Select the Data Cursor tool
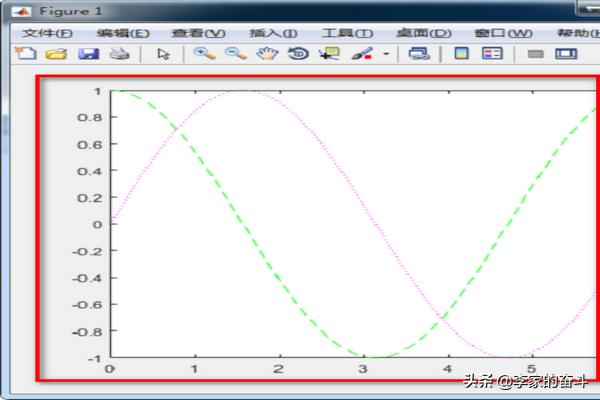 click(x=328, y=54)
